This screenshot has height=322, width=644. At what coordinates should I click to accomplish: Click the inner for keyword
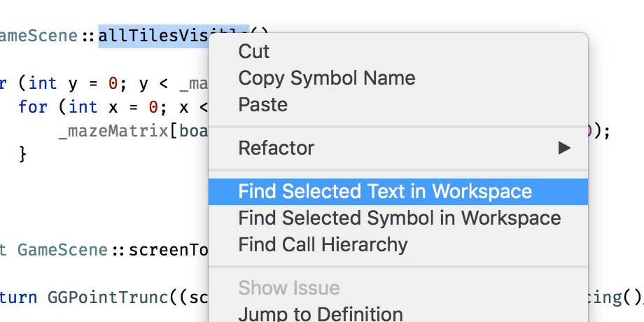[33, 107]
